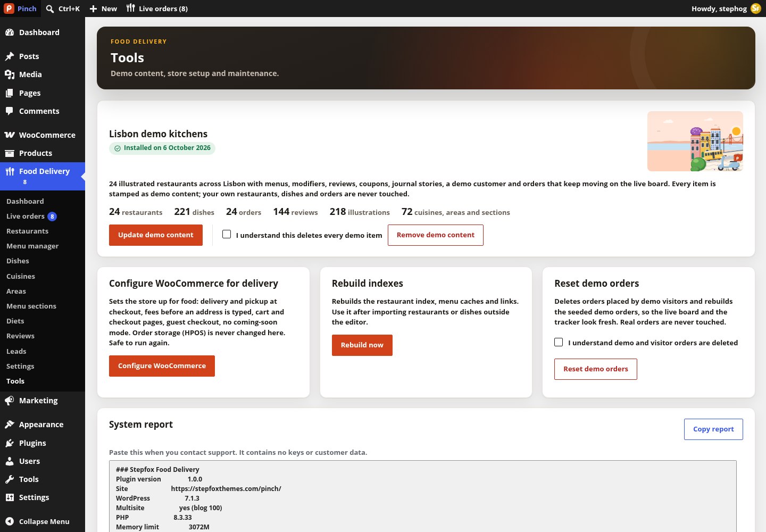Screen dimensions: 766x532
Task: Click Copy report button
Action: click(x=713, y=429)
